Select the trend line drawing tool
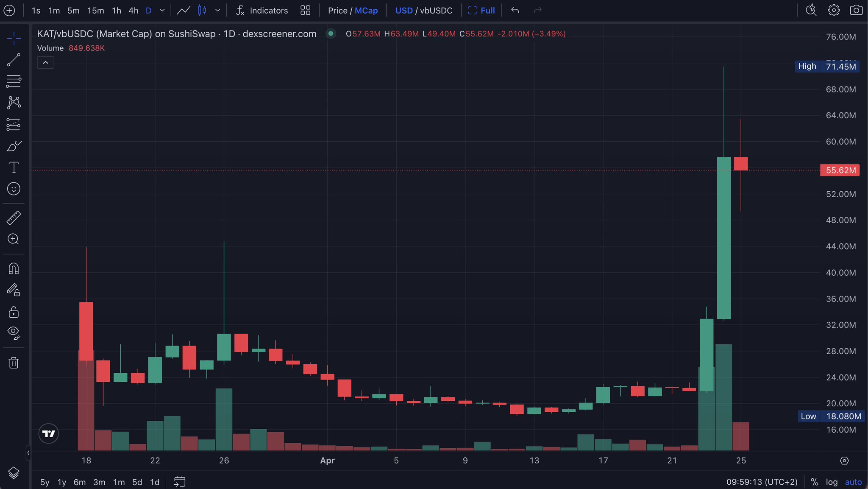Image resolution: width=868 pixels, height=489 pixels. pyautogui.click(x=14, y=60)
